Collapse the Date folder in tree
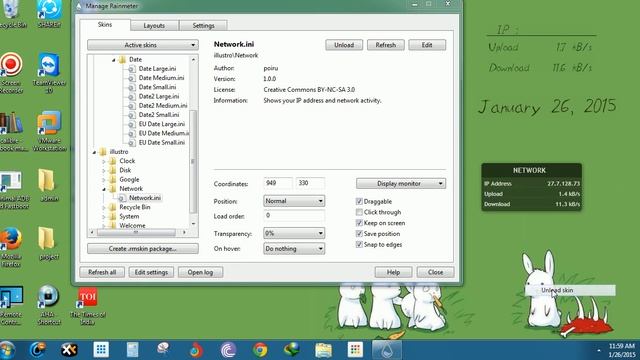Viewport: 640px width, 360px height. tap(113, 60)
